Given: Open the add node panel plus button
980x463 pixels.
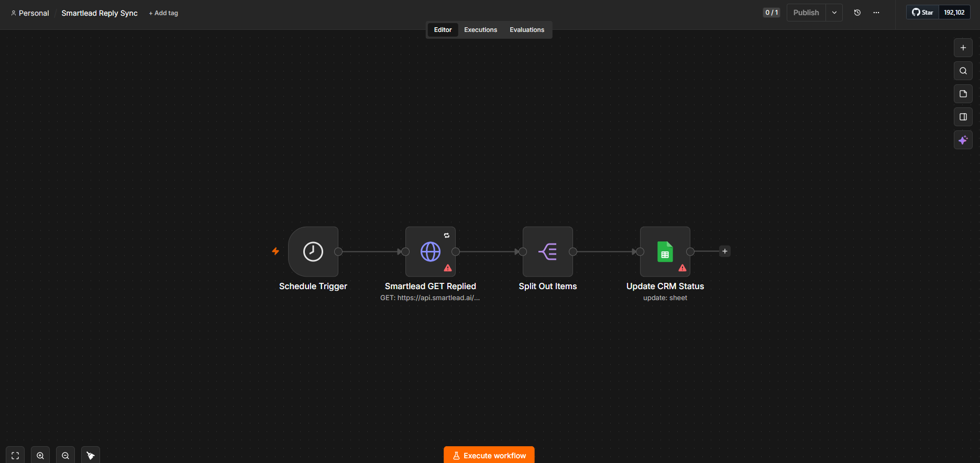Looking at the screenshot, I should [x=963, y=48].
